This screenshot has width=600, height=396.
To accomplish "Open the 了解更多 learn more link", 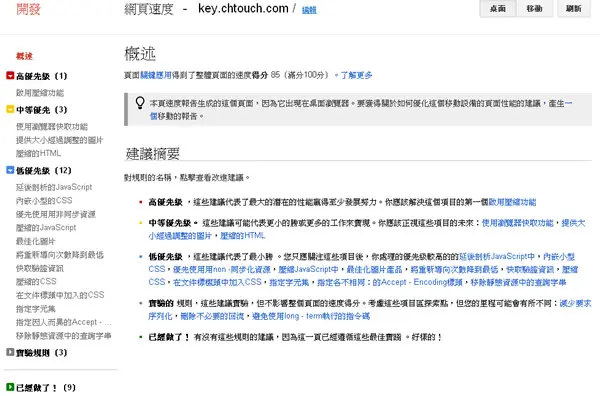I will 356,75.
